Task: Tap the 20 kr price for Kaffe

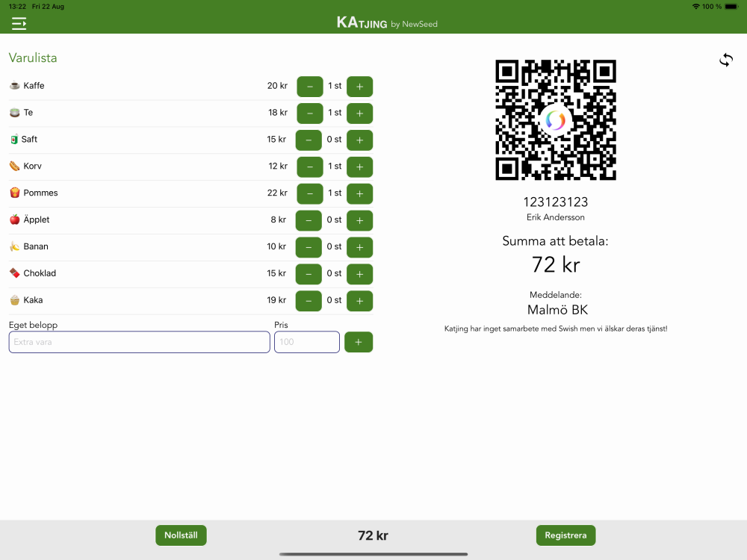Action: point(277,86)
